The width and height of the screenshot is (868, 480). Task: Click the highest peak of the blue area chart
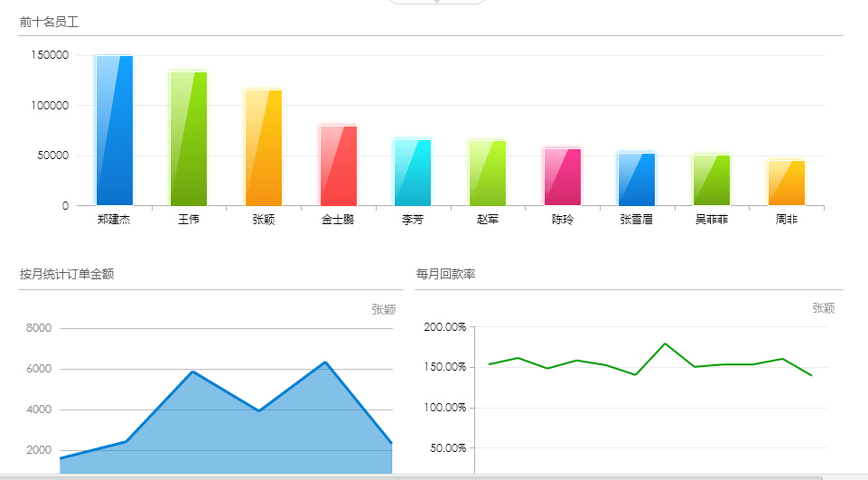pyautogui.click(x=325, y=362)
